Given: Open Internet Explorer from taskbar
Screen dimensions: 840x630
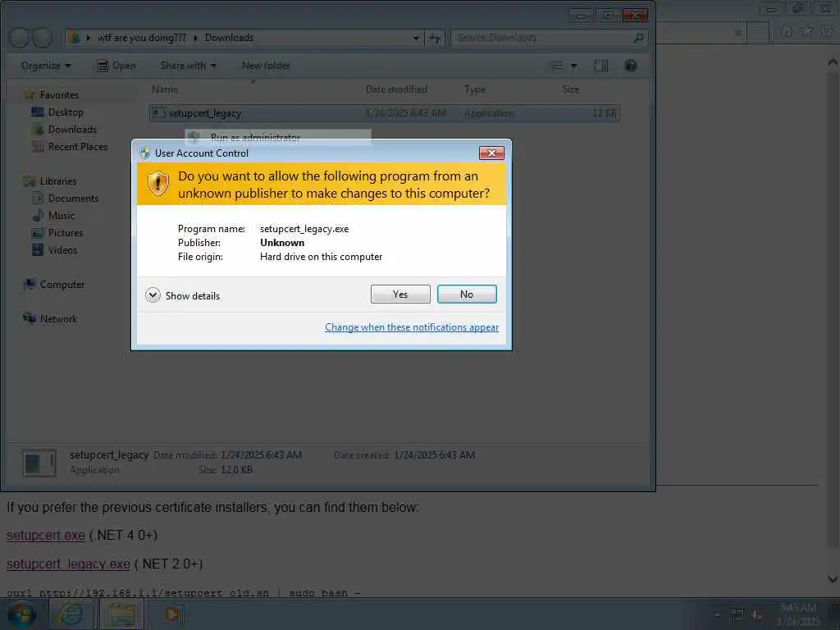Looking at the screenshot, I should click(x=71, y=614).
